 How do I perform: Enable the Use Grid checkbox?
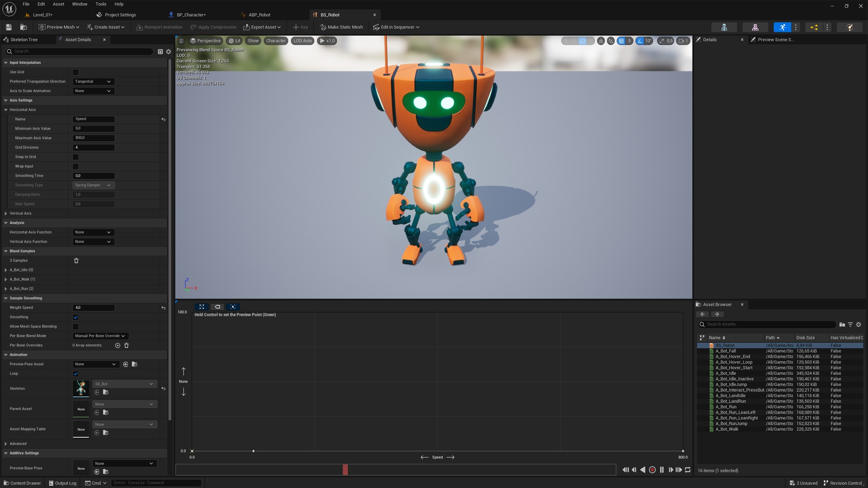(75, 72)
